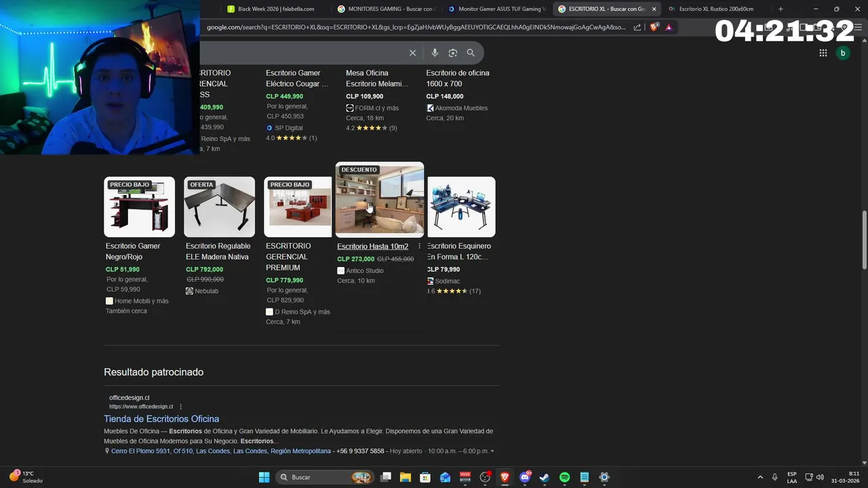Show hidden system tray icons
The image size is (868, 488).
[760, 477]
